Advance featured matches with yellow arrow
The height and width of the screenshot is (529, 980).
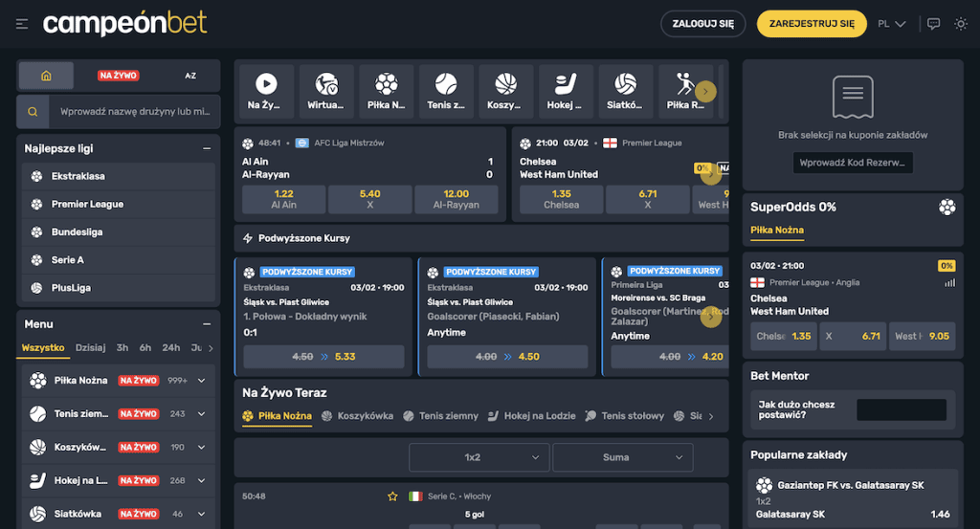[x=711, y=174]
